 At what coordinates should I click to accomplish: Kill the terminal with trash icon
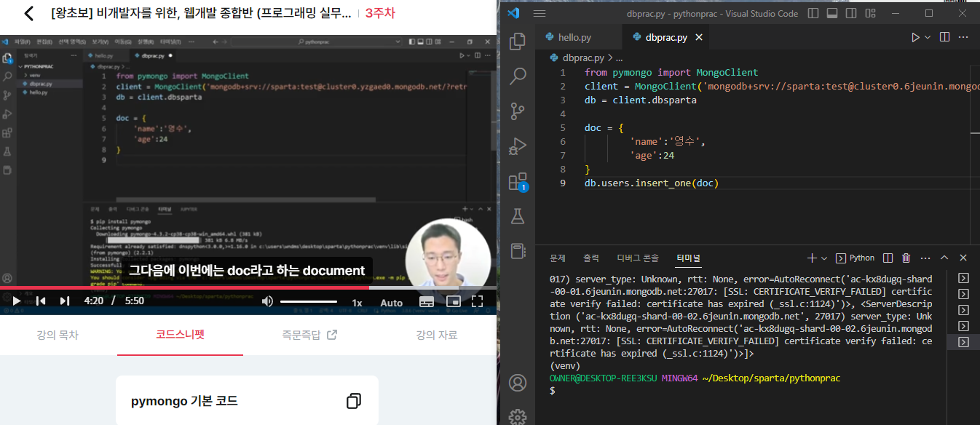(x=906, y=258)
